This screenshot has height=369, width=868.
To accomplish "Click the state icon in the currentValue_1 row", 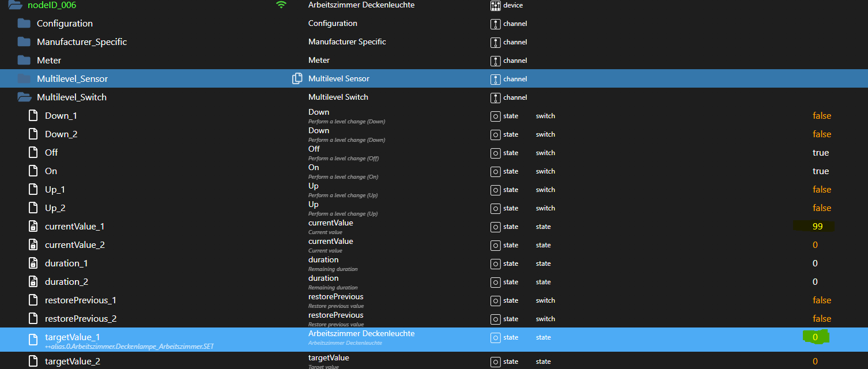I will pyautogui.click(x=495, y=227).
